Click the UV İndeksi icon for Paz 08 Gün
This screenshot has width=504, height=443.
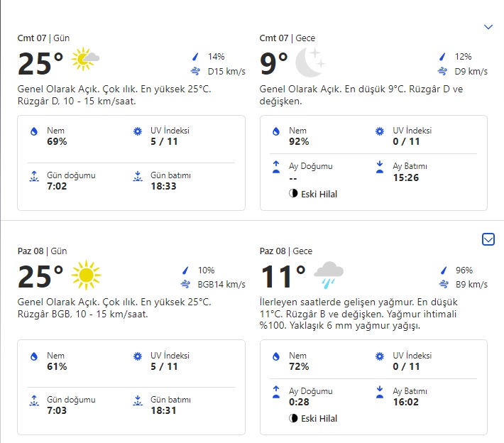pos(138,356)
